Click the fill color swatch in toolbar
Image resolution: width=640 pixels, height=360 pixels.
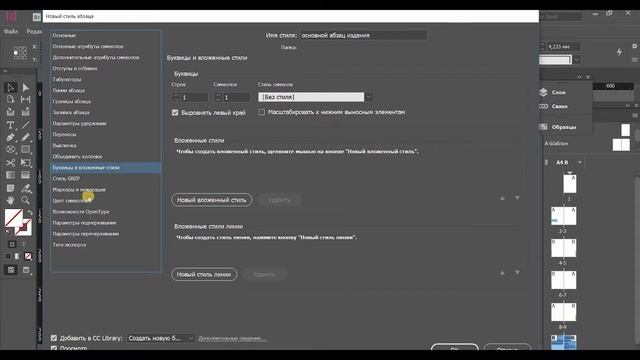[13, 218]
